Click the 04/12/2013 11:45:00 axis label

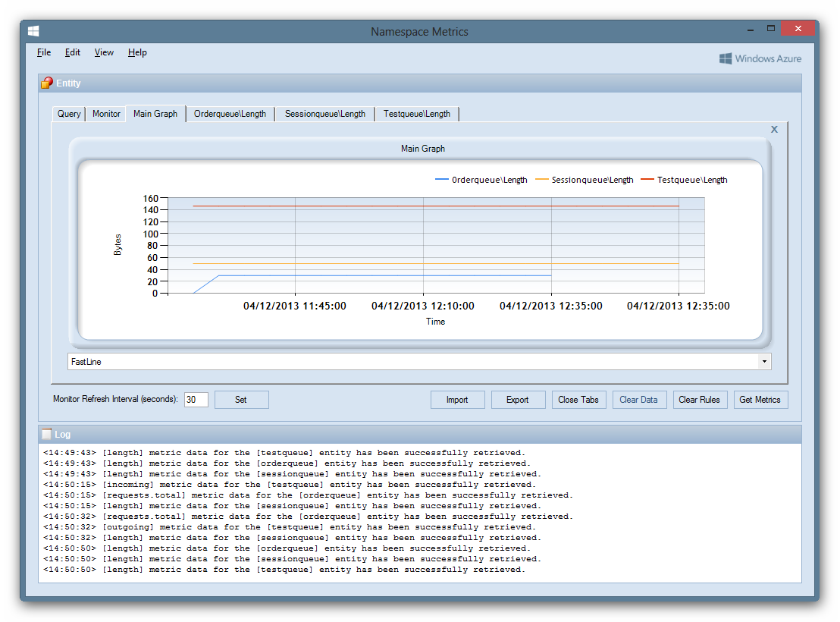click(x=295, y=306)
